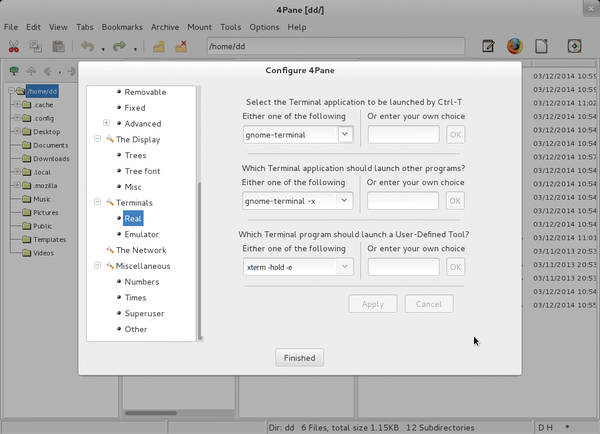This screenshot has height=434, width=600.
Task: Select Numbers under Miscellaneous
Action: [x=142, y=282]
